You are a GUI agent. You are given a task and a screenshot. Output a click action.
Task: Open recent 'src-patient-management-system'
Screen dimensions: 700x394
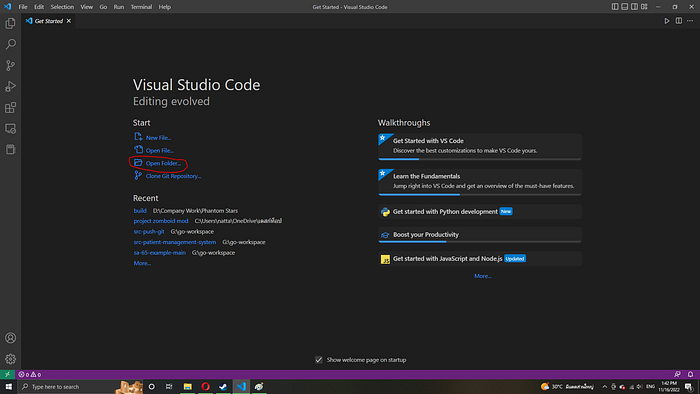[x=175, y=242]
